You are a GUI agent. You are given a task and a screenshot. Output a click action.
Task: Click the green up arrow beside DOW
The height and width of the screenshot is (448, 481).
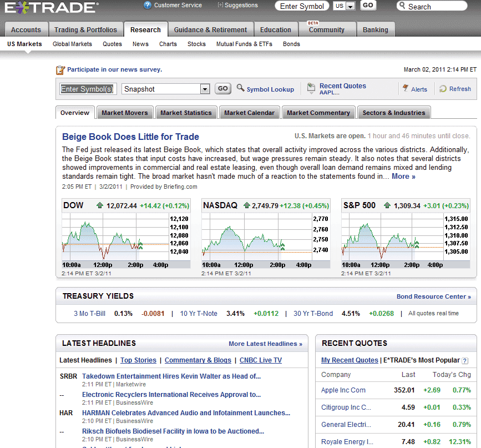(x=100, y=205)
